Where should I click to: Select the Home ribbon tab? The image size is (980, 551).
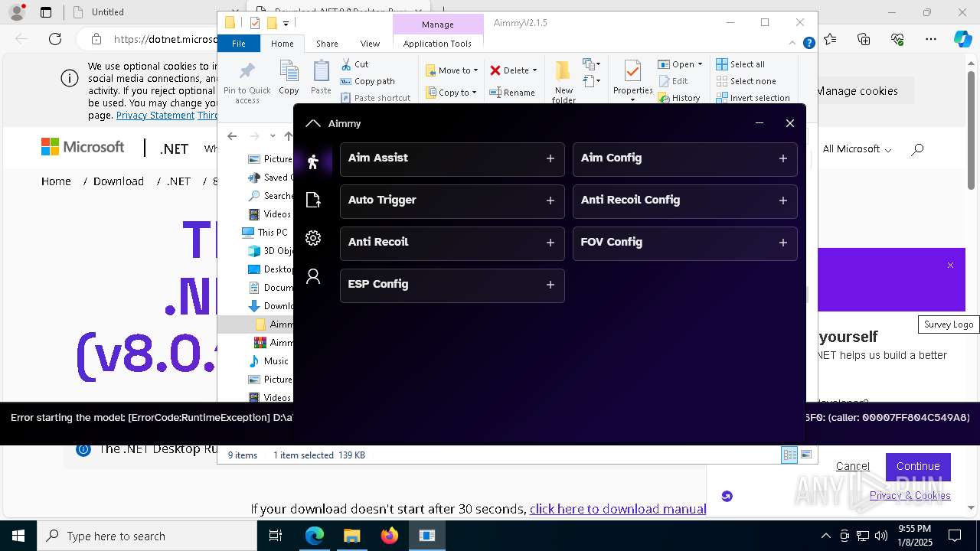pyautogui.click(x=282, y=44)
